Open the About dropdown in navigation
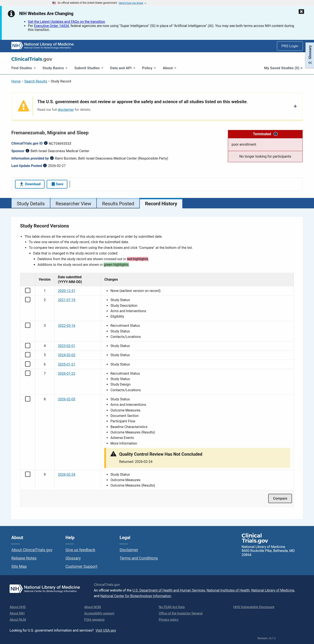This screenshot has width=314, height=644. (x=169, y=68)
